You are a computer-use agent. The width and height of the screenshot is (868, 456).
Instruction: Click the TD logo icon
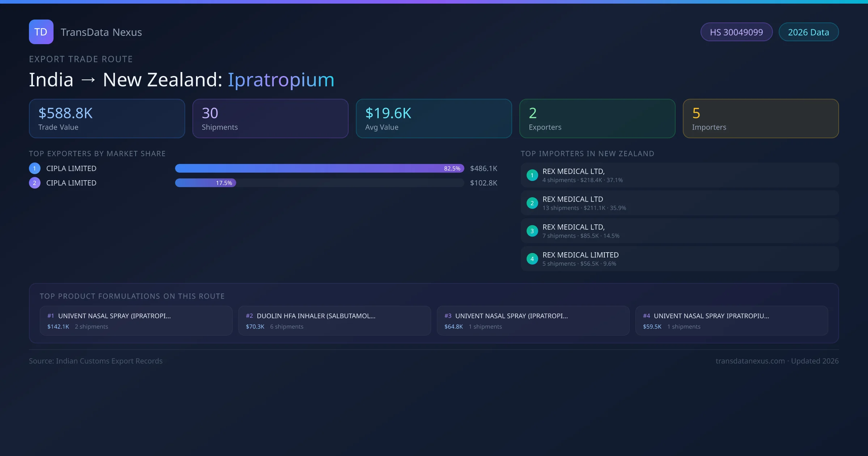(x=41, y=32)
